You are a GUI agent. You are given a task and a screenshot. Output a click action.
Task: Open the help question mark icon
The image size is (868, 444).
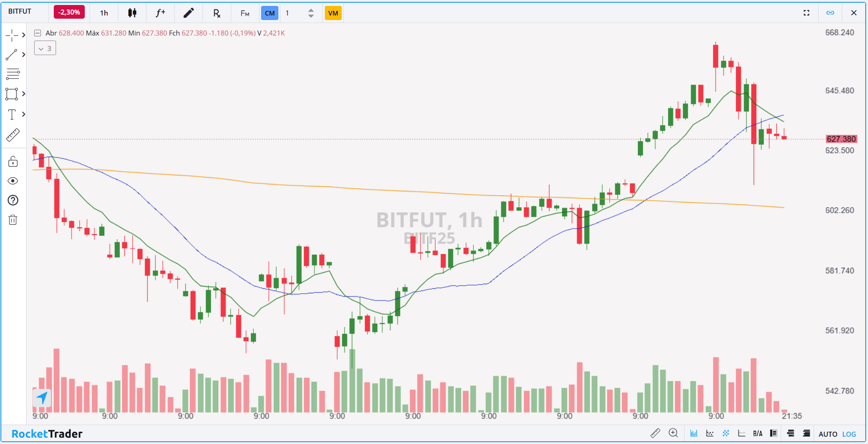pos(13,200)
